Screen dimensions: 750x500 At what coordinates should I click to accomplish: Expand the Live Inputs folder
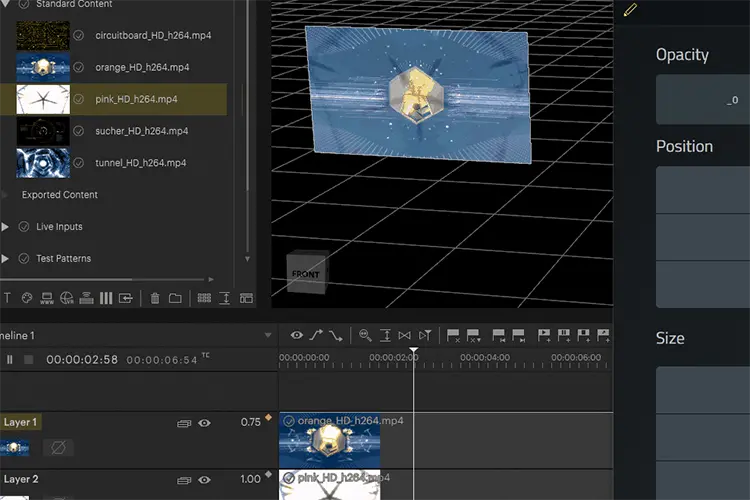tap(5, 227)
